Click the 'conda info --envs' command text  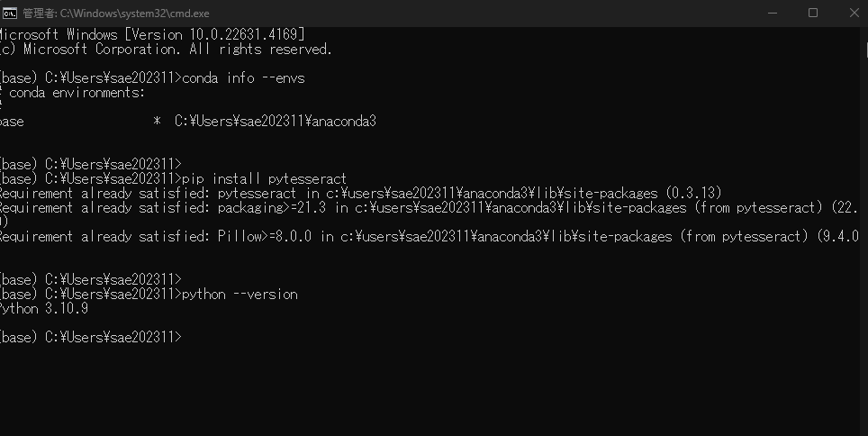(244, 78)
